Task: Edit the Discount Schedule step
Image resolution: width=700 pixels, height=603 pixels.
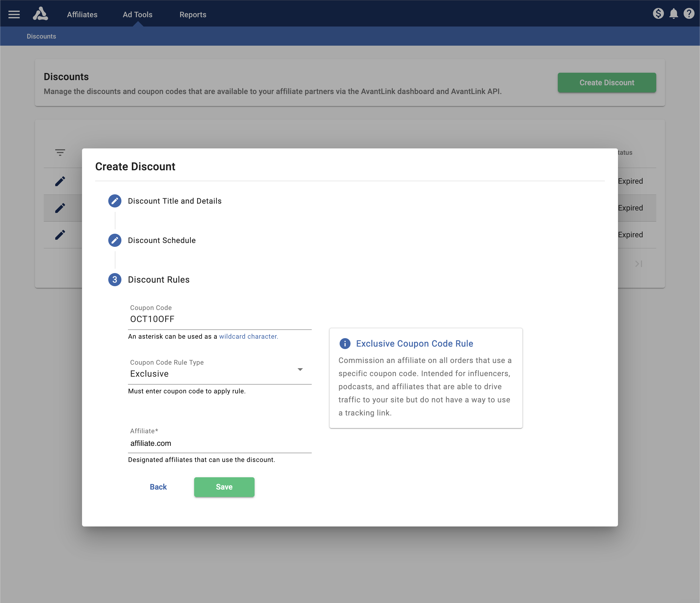Action: coord(115,240)
